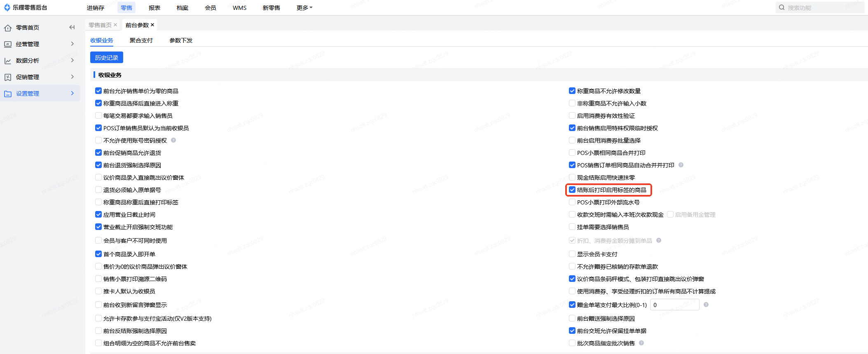Check 前台赠送强制选择原因
The width and height of the screenshot is (868, 354).
pyautogui.click(x=572, y=318)
